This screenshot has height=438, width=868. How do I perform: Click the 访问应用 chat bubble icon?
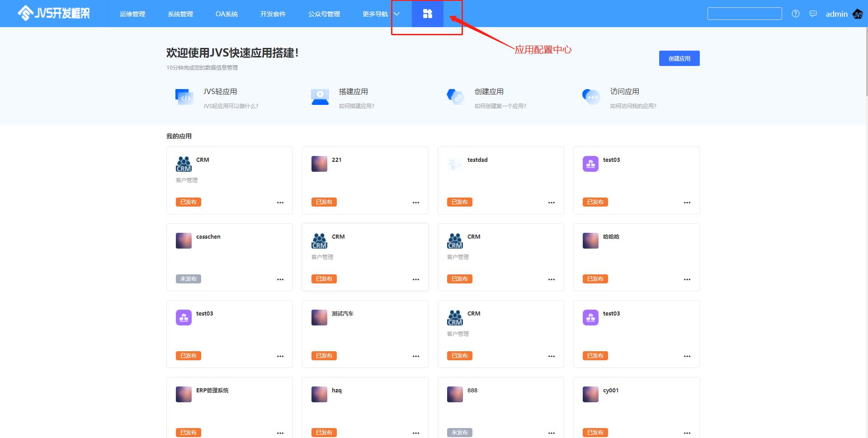pyautogui.click(x=591, y=96)
